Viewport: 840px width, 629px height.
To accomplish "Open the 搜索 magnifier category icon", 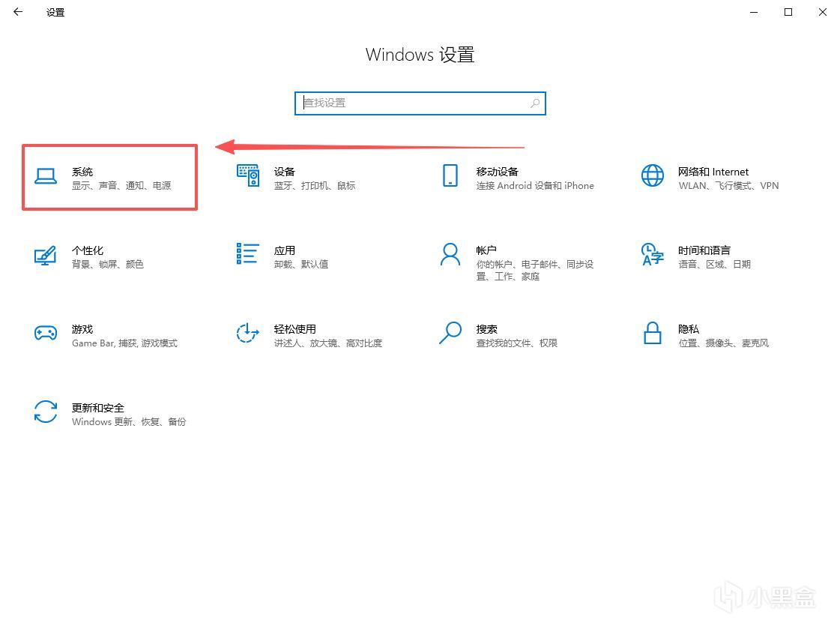I will tap(450, 333).
